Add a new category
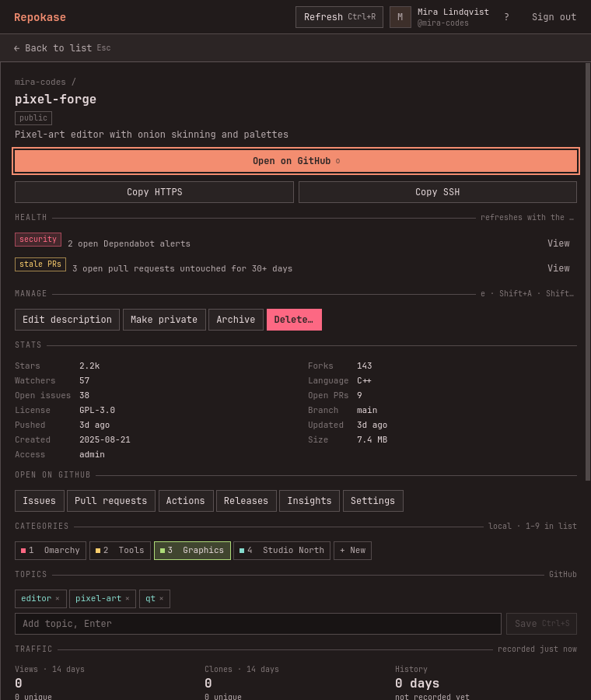Image resolution: width=591 pixels, height=700 pixels. 352,551
